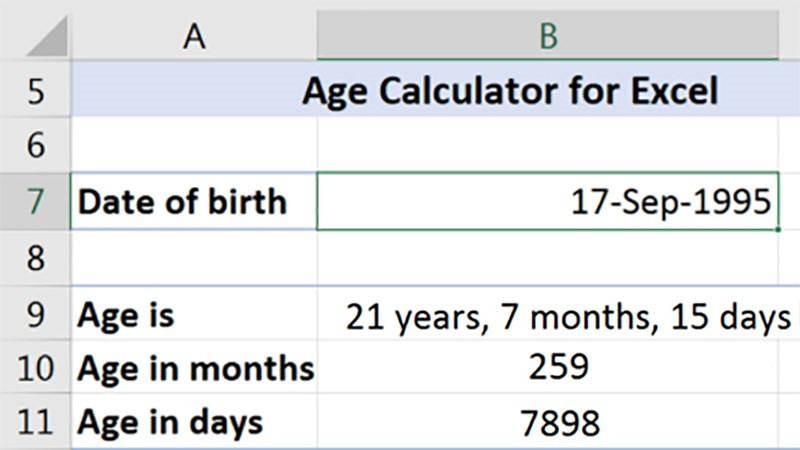Select row 6 header

(x=35, y=145)
